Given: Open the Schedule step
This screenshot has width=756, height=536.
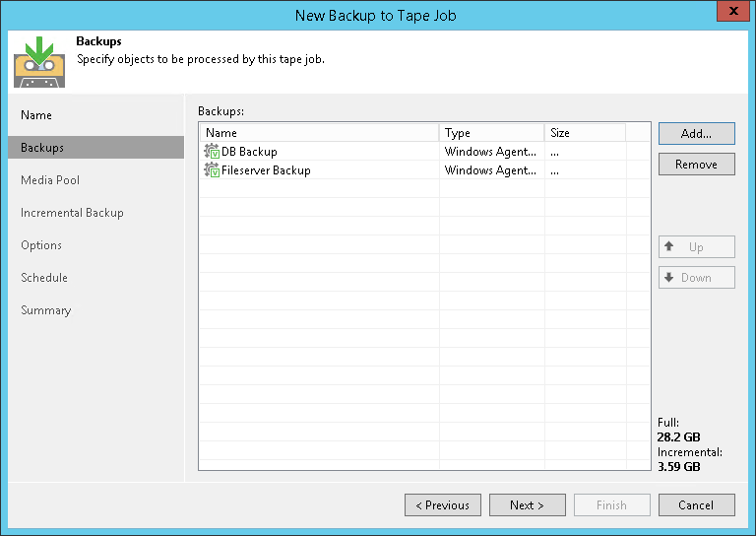Looking at the screenshot, I should [44, 278].
